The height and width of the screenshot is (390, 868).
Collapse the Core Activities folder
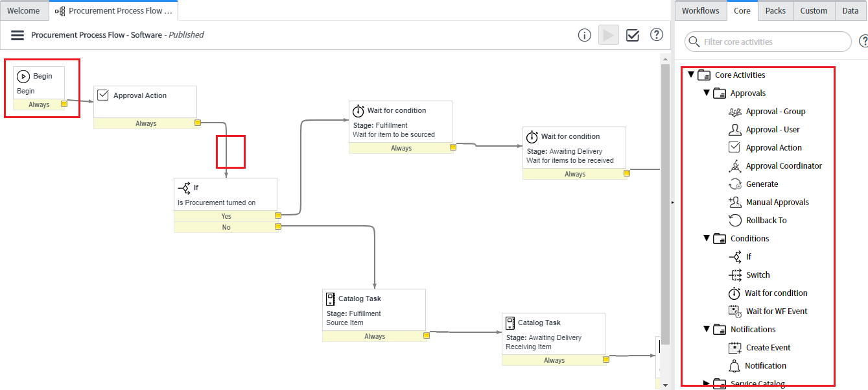(x=691, y=75)
